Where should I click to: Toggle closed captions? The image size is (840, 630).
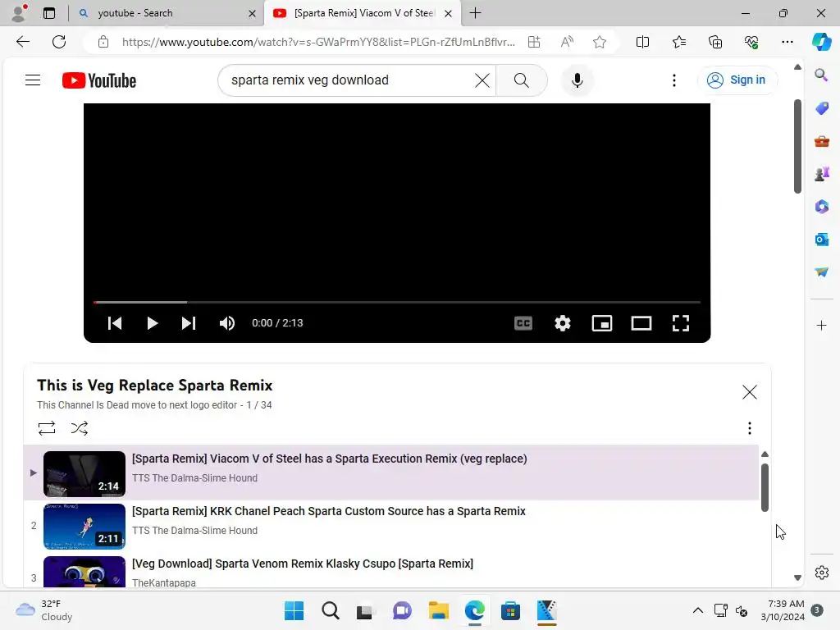pyautogui.click(x=523, y=323)
